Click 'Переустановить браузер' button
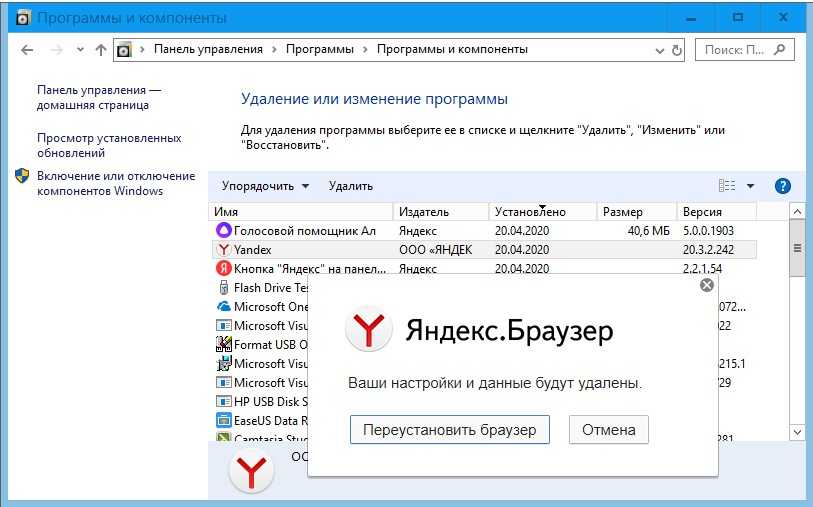This screenshot has height=507, width=813. [450, 429]
